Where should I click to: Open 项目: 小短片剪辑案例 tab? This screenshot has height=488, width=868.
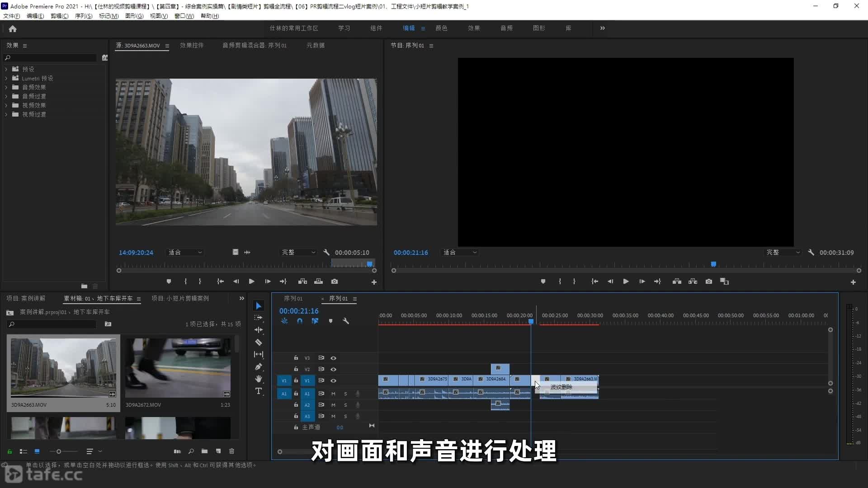tap(180, 298)
